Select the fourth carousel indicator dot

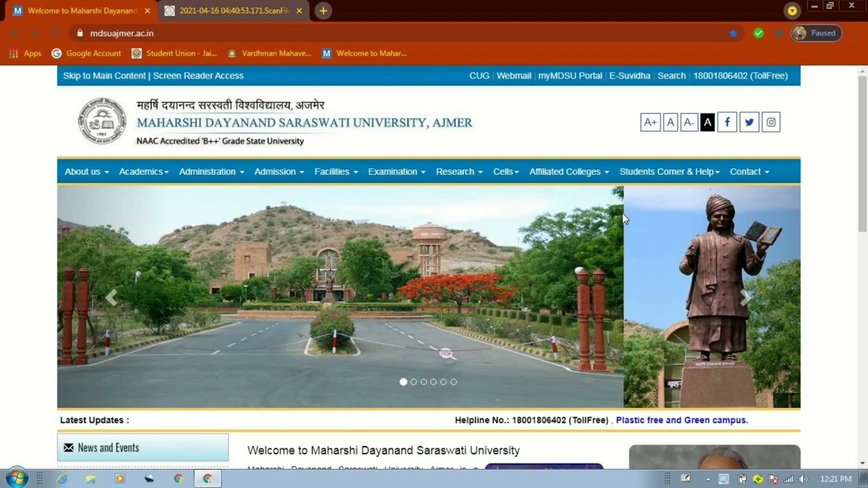[x=433, y=382]
